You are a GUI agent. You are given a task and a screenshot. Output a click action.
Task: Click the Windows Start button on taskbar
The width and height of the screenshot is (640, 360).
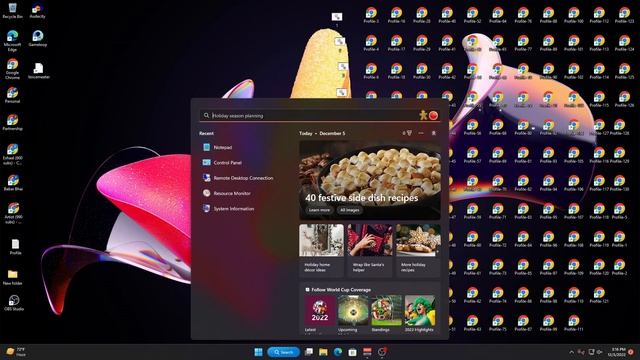point(258,352)
